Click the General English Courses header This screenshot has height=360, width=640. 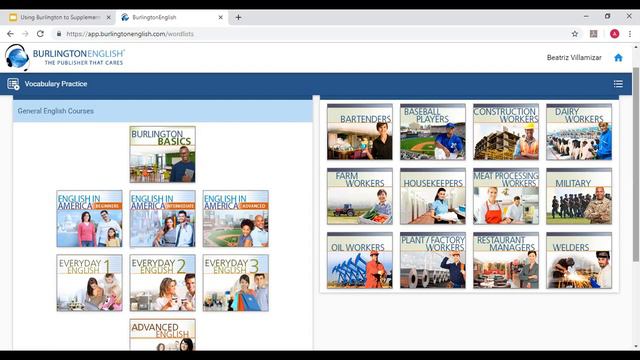[162, 111]
